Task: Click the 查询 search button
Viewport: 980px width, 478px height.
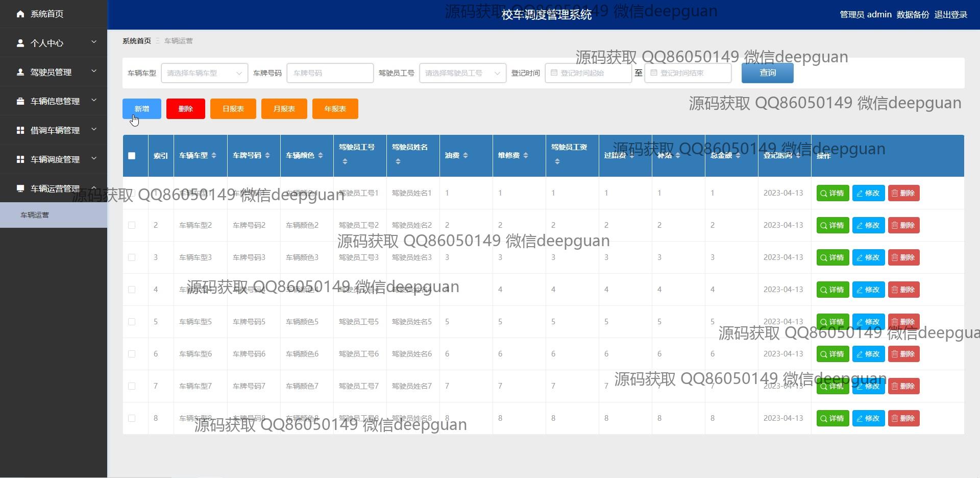Action: pos(767,73)
